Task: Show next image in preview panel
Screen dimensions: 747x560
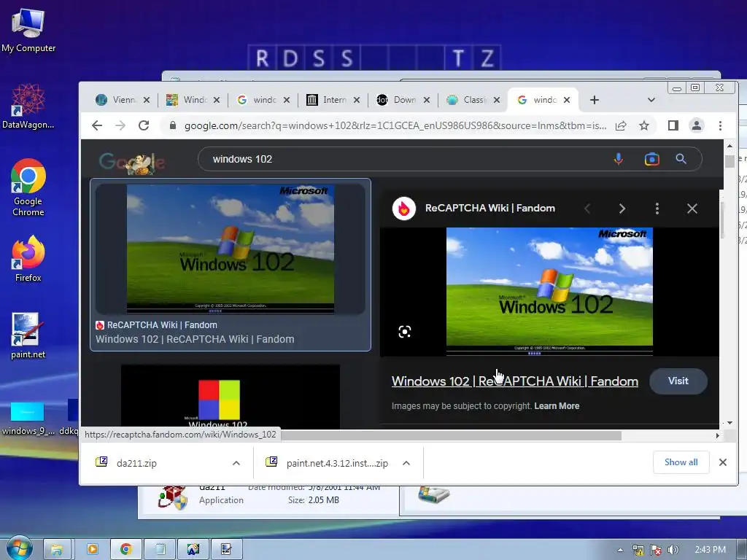Action: 622,209
